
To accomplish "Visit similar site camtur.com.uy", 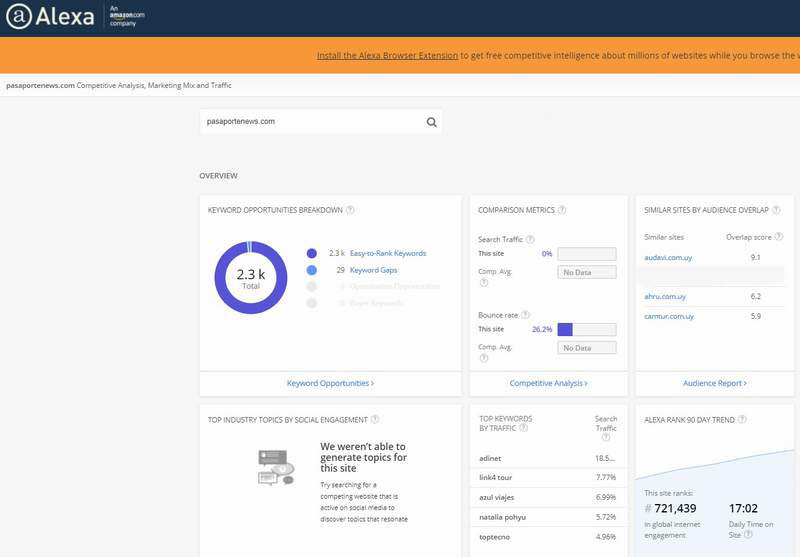I will click(669, 316).
